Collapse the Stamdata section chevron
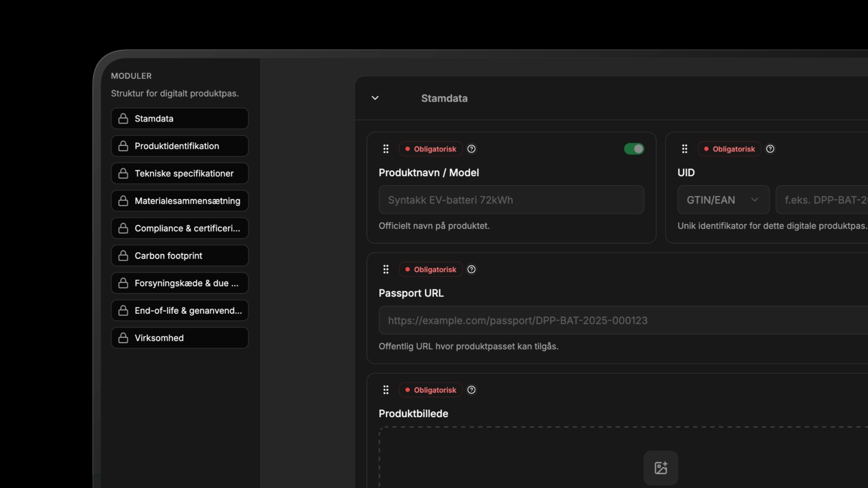The height and width of the screenshot is (488, 868). pos(375,98)
